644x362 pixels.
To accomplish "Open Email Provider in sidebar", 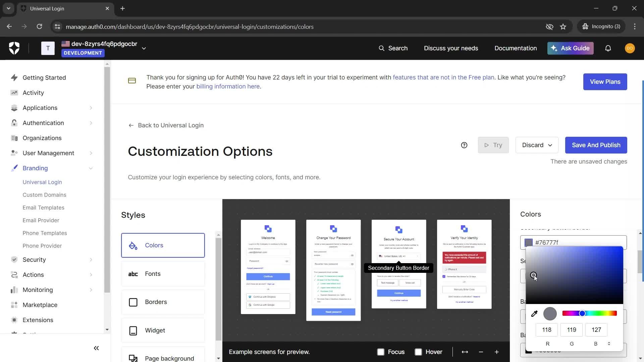I will pos(41,220).
